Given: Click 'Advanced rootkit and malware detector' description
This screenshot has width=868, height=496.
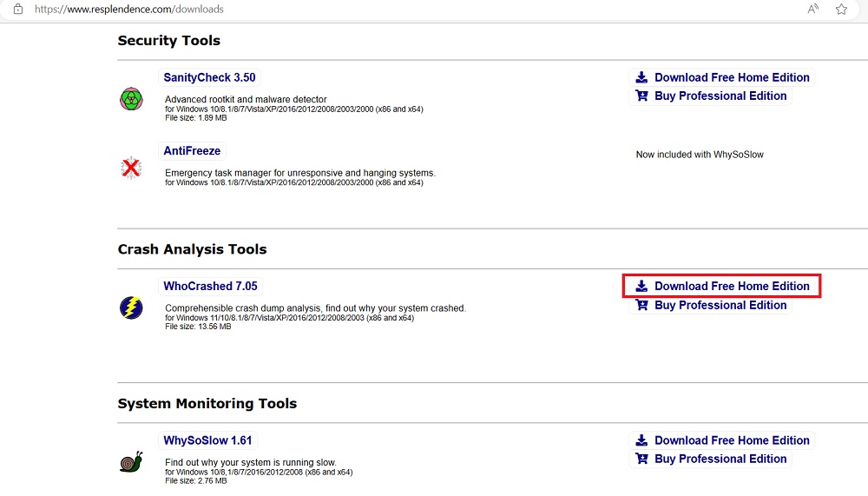Looking at the screenshot, I should 246,99.
